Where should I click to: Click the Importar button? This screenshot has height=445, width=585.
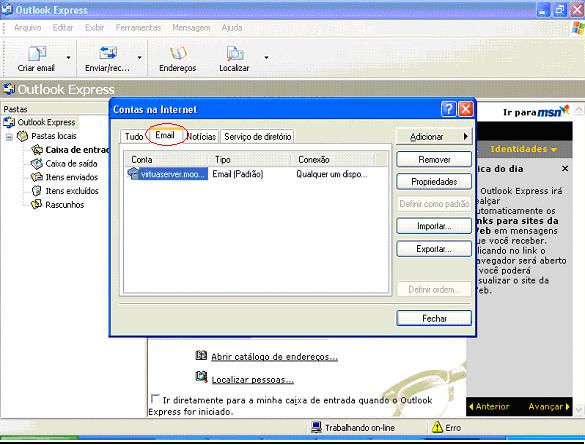[434, 226]
